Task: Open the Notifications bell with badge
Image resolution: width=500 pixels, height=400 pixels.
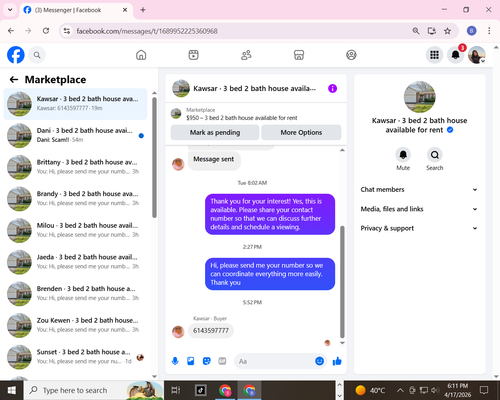Action: click(456, 55)
